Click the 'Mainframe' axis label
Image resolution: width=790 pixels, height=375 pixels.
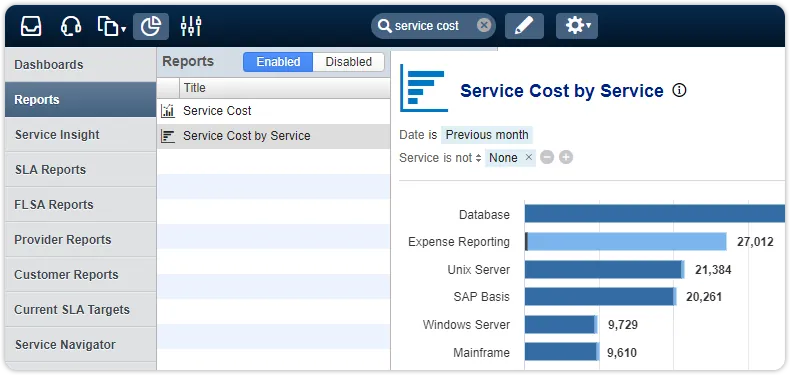pyautogui.click(x=482, y=352)
